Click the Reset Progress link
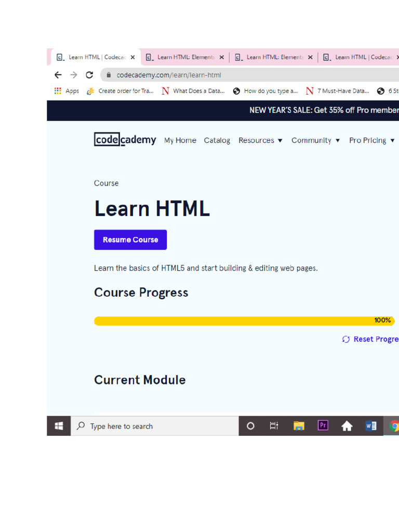The width and height of the screenshot is (399, 532). tap(370, 339)
